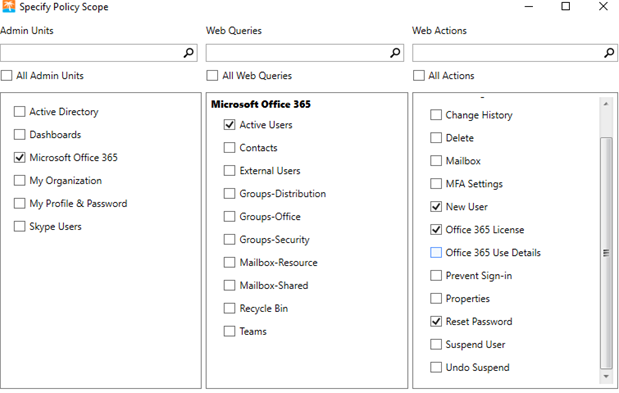Enable the External Users web query
This screenshot has width=619, height=393.
tap(229, 170)
